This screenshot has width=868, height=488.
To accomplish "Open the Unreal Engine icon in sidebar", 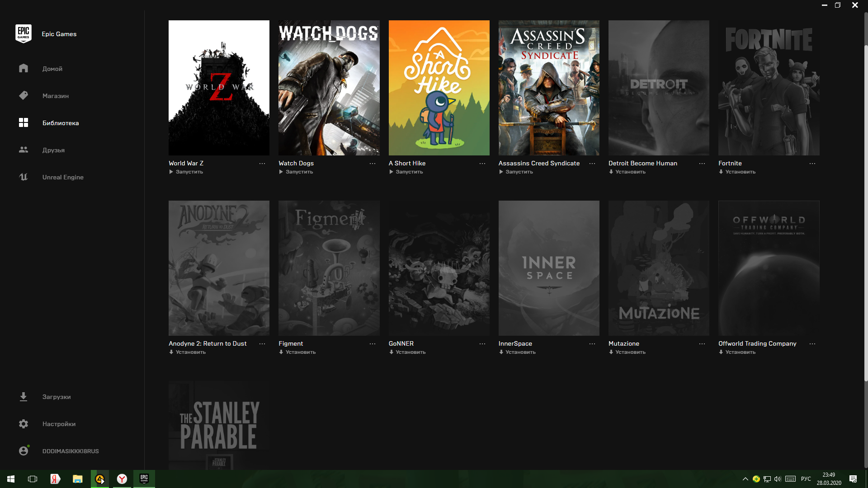I will click(24, 177).
